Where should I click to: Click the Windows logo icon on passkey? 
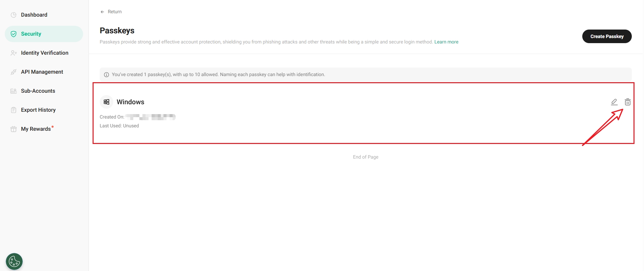pyautogui.click(x=106, y=102)
